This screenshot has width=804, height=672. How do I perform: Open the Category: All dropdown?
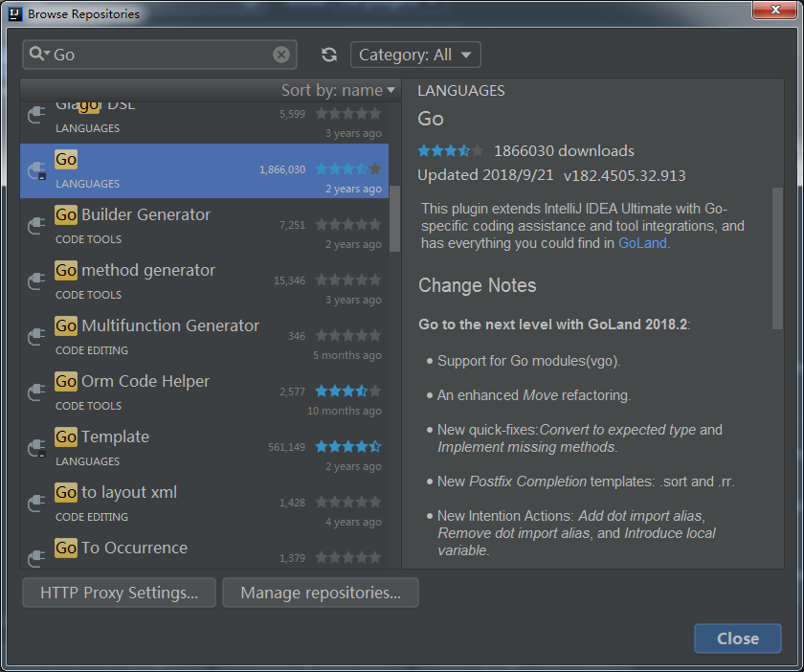pyautogui.click(x=415, y=55)
